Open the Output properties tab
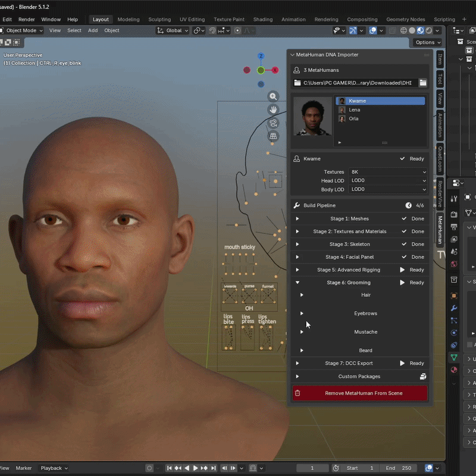This screenshot has width=476, height=476. click(454, 227)
